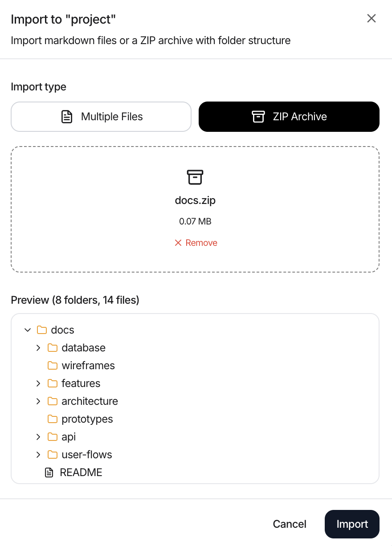Remove the docs.zip file

tap(195, 242)
